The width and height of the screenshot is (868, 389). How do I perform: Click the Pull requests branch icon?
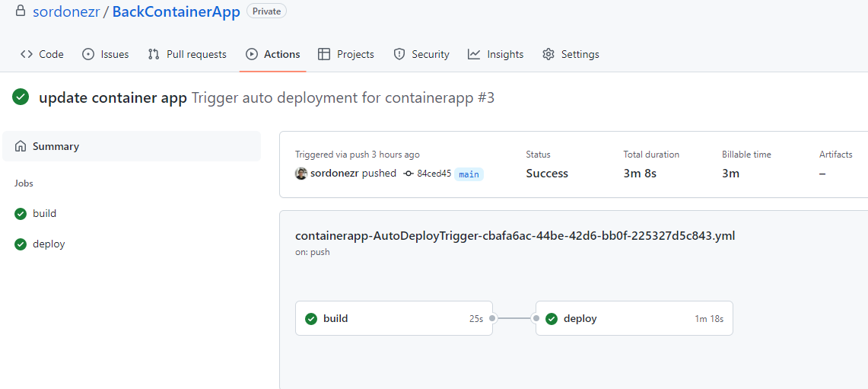[x=154, y=54]
